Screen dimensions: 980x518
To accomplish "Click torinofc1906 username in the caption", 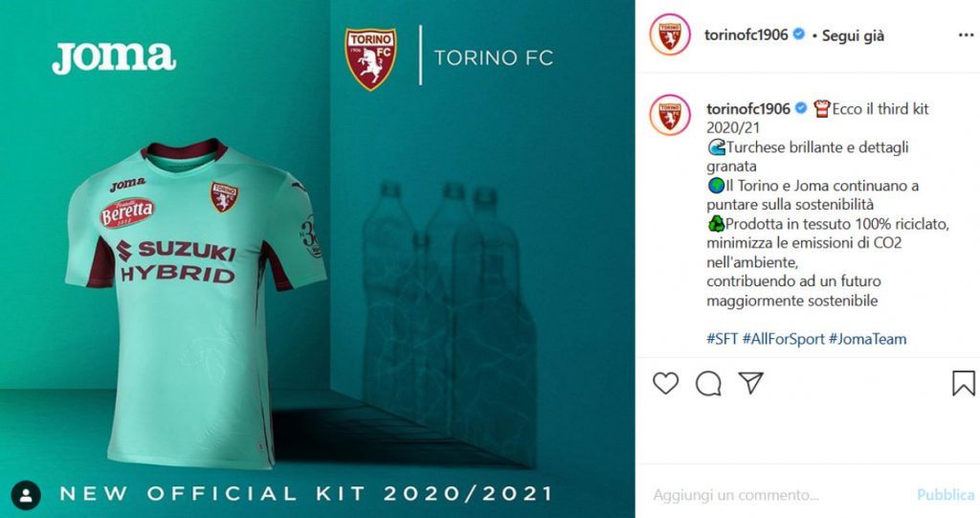I will click(x=748, y=109).
